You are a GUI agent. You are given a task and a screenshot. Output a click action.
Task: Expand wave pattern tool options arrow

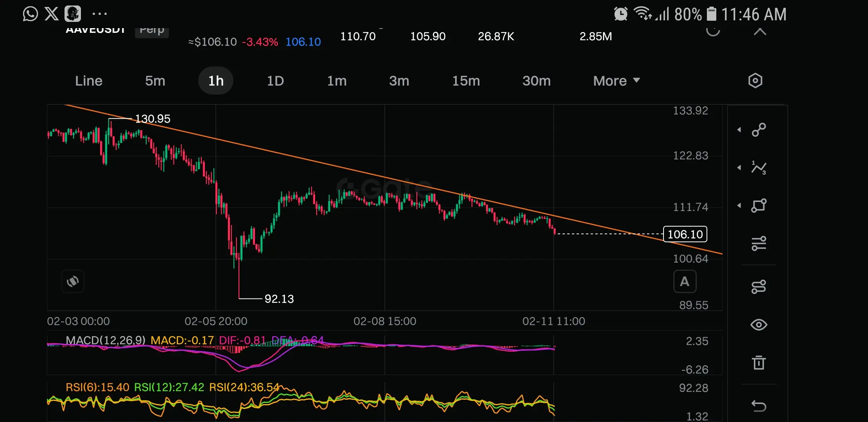tap(739, 168)
